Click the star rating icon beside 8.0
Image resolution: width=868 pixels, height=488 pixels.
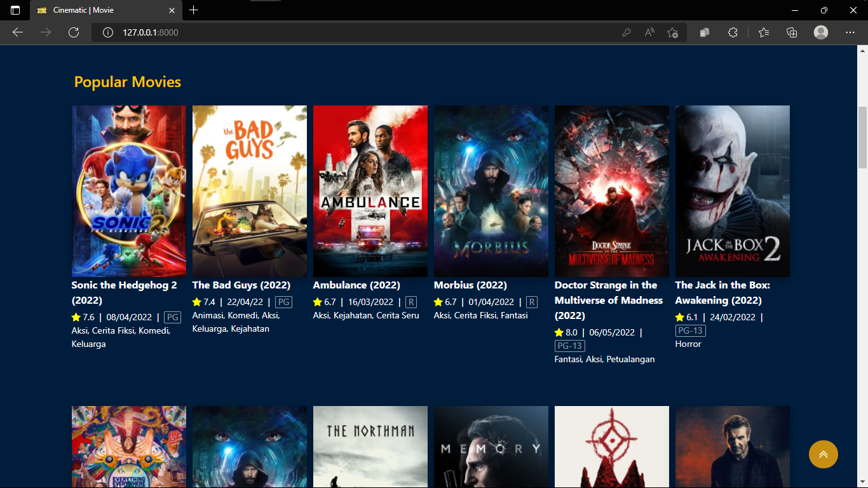click(559, 332)
